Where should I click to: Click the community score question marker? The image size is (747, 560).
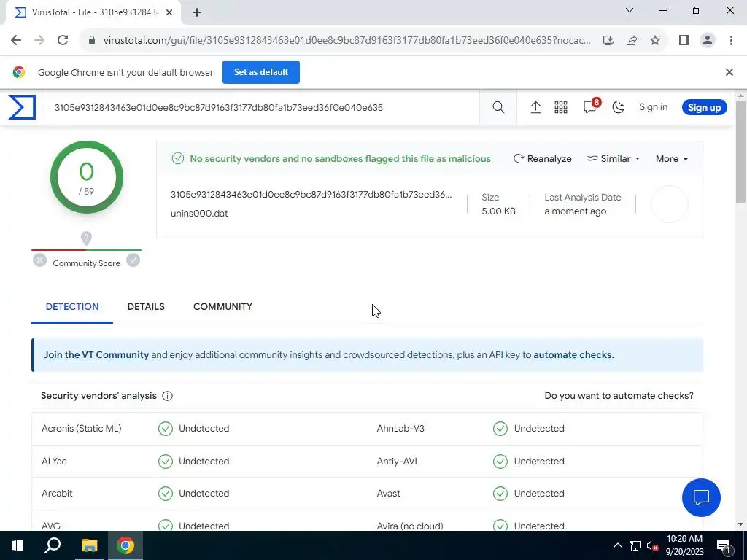click(x=86, y=238)
